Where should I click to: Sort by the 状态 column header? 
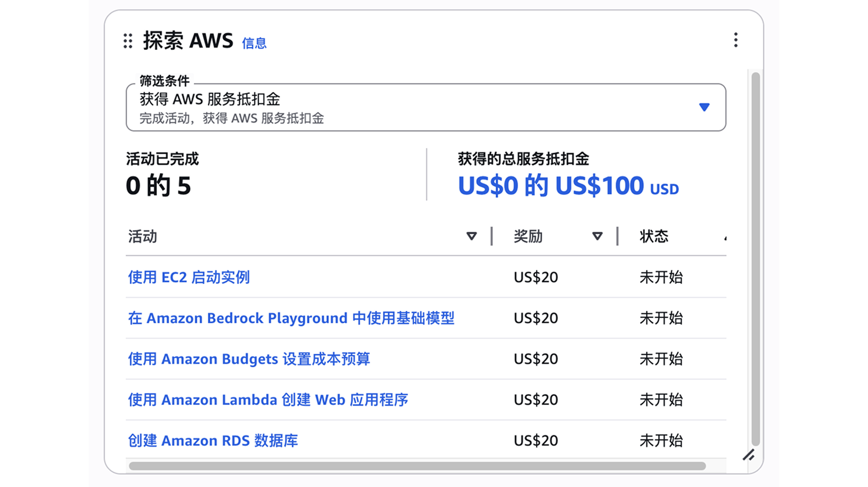point(654,236)
